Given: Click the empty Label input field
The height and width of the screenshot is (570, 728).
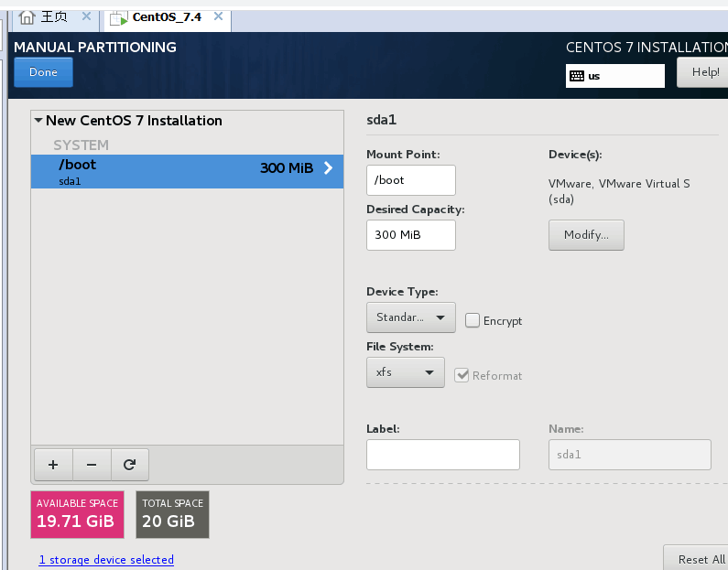Looking at the screenshot, I should pos(443,455).
